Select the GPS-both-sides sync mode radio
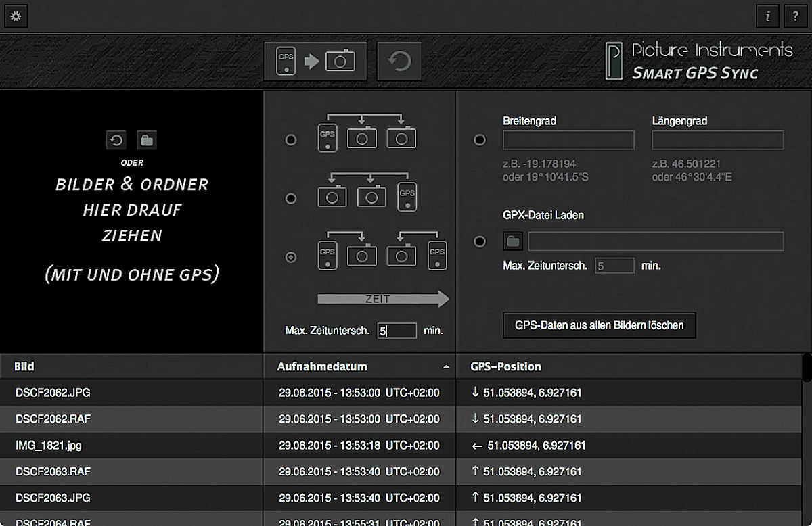The width and height of the screenshot is (812, 526). pyautogui.click(x=291, y=258)
